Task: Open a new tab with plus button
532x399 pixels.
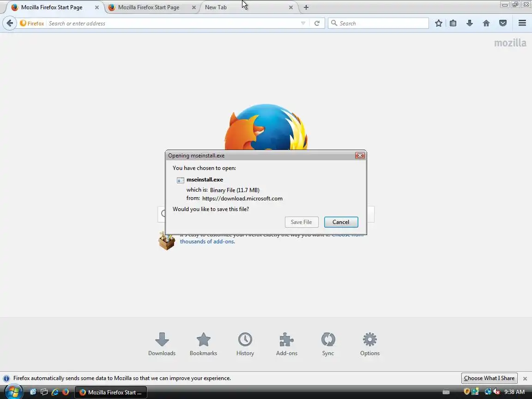Action: click(306, 7)
